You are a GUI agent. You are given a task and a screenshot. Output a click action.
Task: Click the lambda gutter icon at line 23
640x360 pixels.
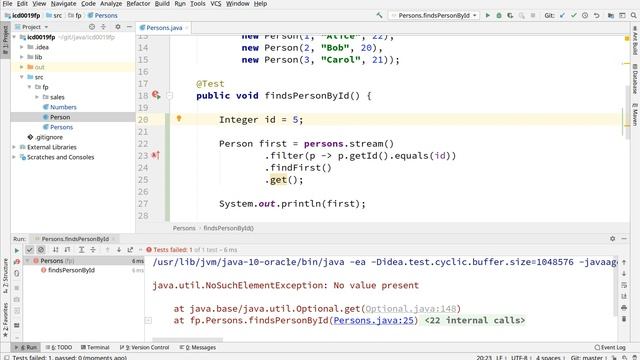coord(156,155)
